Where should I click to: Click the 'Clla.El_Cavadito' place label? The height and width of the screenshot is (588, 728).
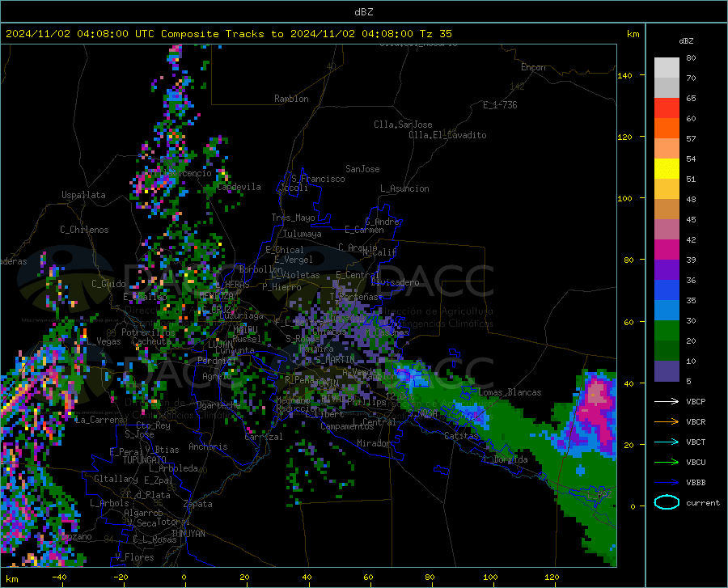[x=447, y=135]
